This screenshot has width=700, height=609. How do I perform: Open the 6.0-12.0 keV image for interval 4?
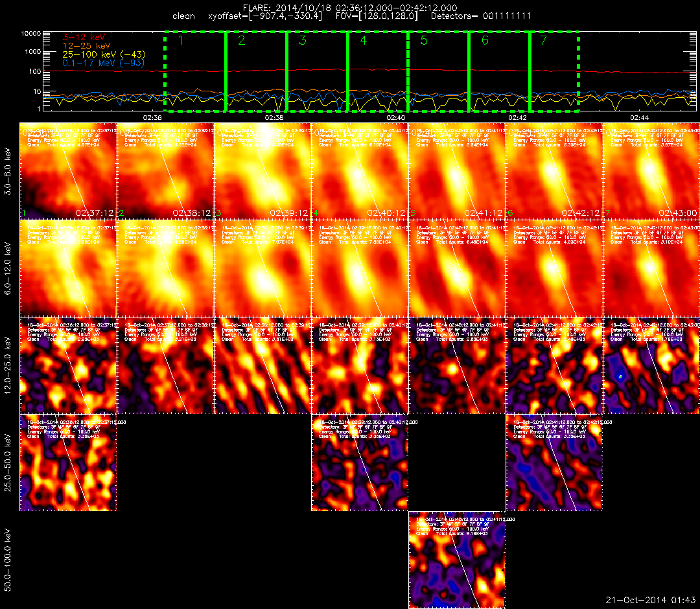(x=360, y=269)
